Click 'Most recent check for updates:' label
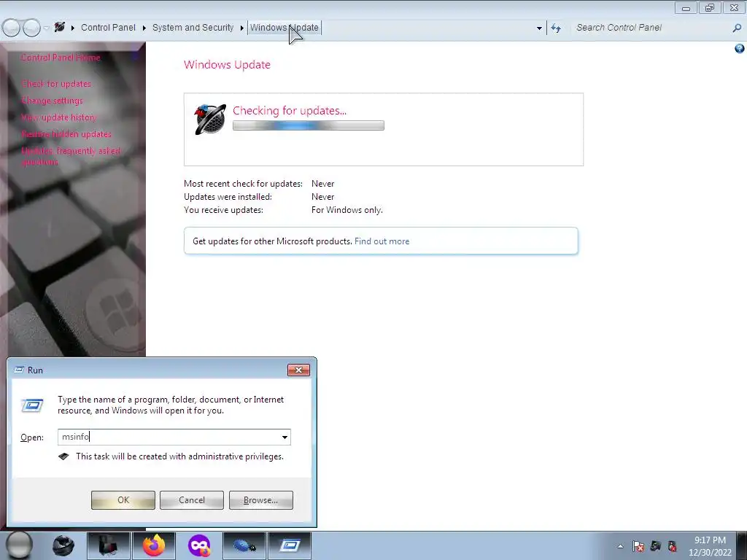747x560 pixels. pos(243,184)
